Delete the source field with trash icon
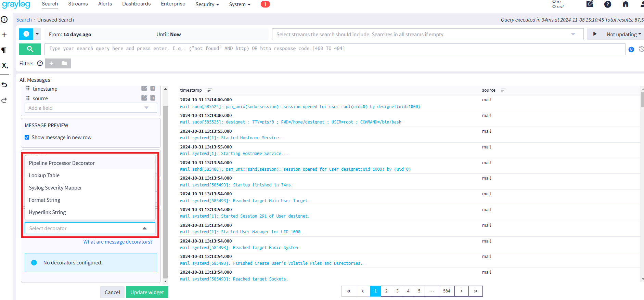The width and height of the screenshot is (644, 300). pyautogui.click(x=153, y=98)
